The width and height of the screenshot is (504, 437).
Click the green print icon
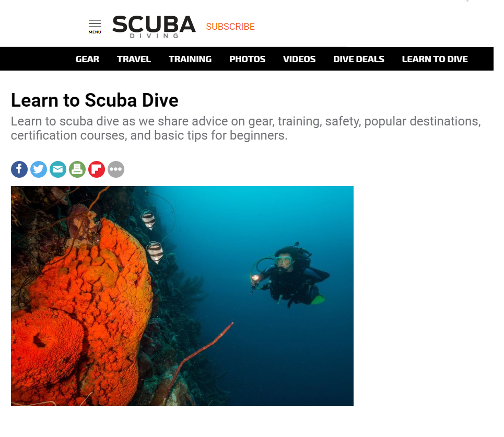click(x=77, y=169)
